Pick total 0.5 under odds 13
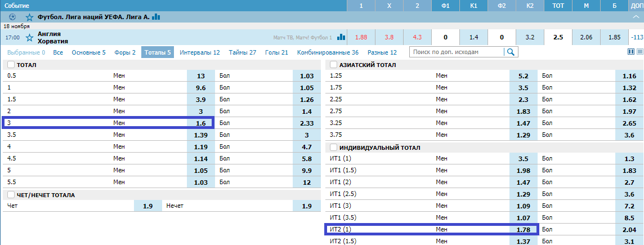The image size is (644, 245). point(201,75)
